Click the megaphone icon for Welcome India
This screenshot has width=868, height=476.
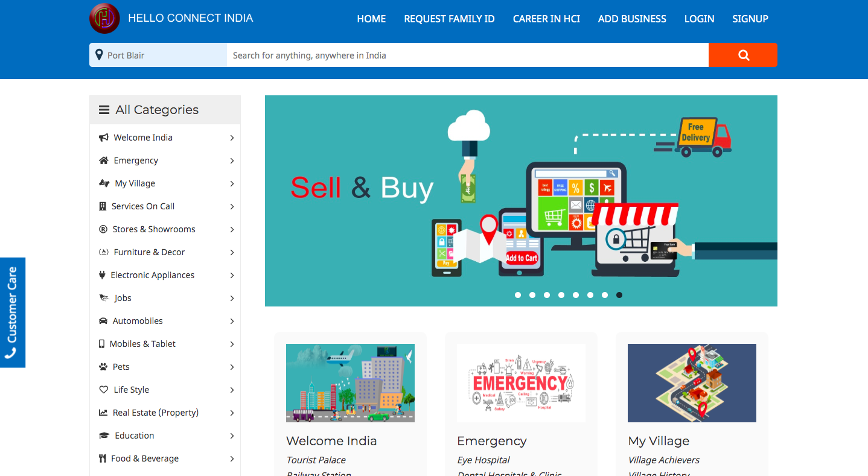tap(103, 138)
